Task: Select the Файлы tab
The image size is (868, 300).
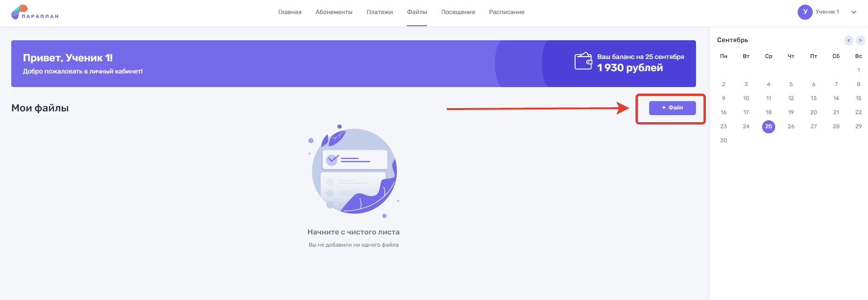Action: 417,12
